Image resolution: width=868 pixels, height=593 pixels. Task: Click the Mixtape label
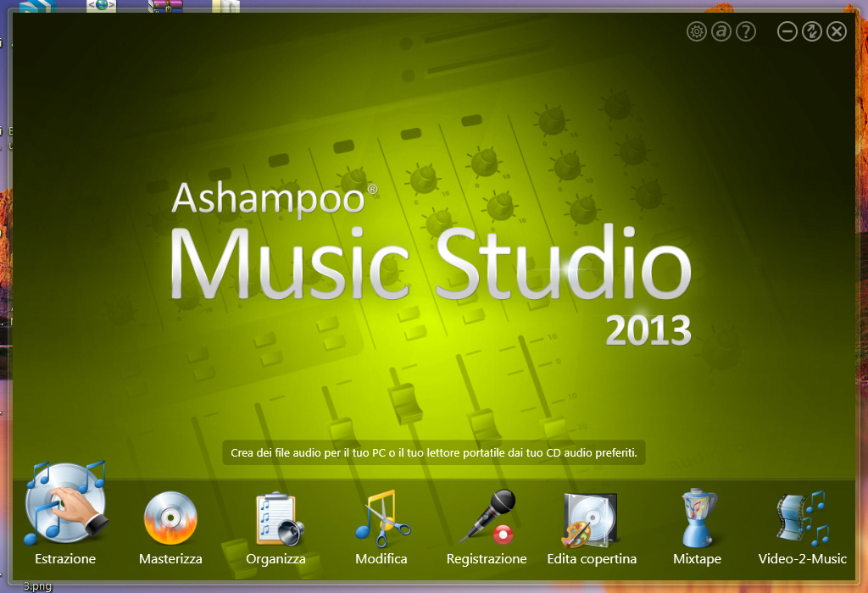pos(697,559)
